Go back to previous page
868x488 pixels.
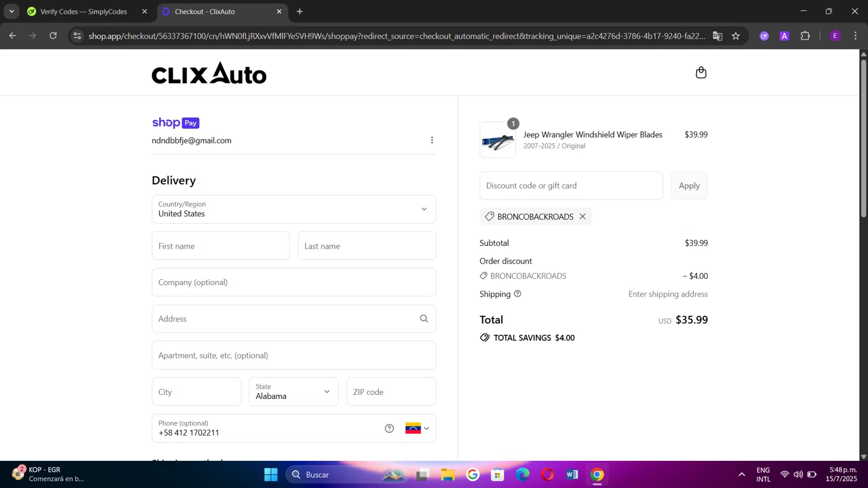pyautogui.click(x=13, y=36)
